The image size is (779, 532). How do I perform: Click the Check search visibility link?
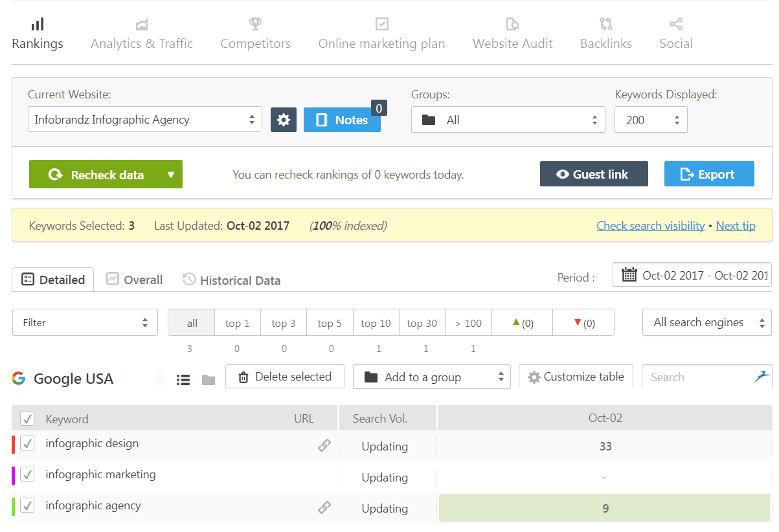[x=650, y=225]
